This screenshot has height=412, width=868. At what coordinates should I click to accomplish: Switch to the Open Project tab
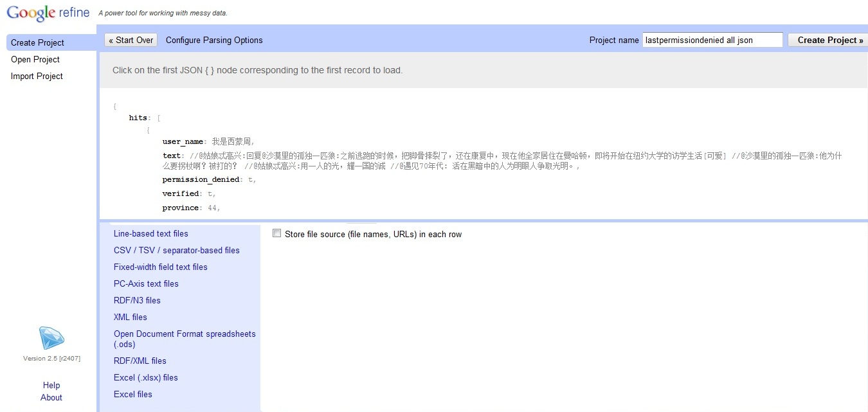click(35, 59)
